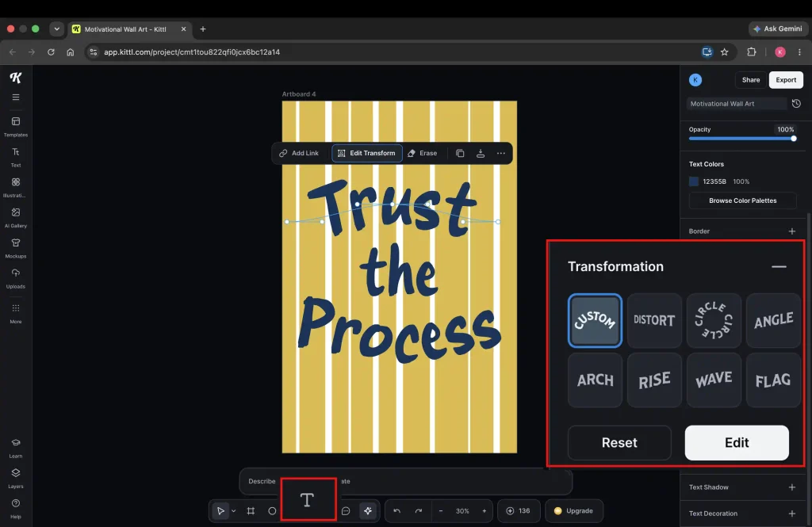Bookmark this page with star icon
This screenshot has height=527, width=812.
click(725, 52)
